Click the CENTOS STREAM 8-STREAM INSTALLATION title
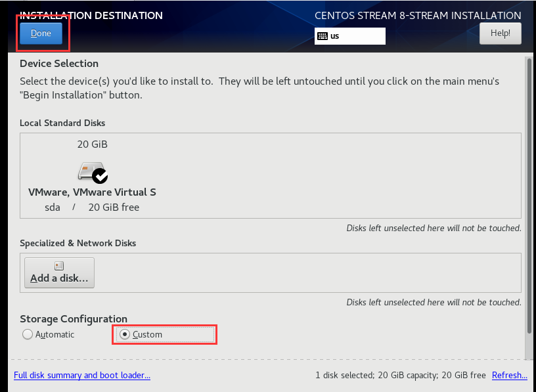The width and height of the screenshot is (536, 392). [418, 15]
